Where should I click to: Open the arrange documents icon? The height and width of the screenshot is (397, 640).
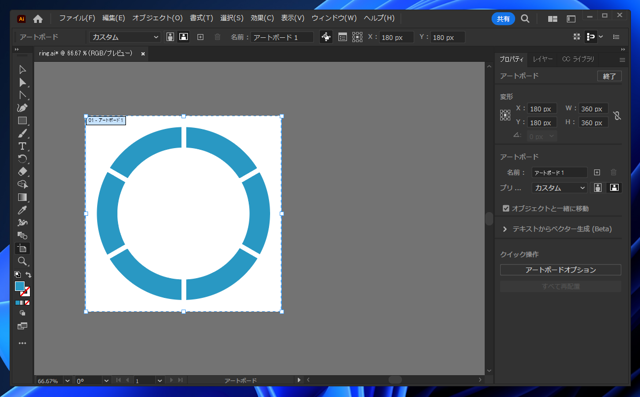(552, 19)
